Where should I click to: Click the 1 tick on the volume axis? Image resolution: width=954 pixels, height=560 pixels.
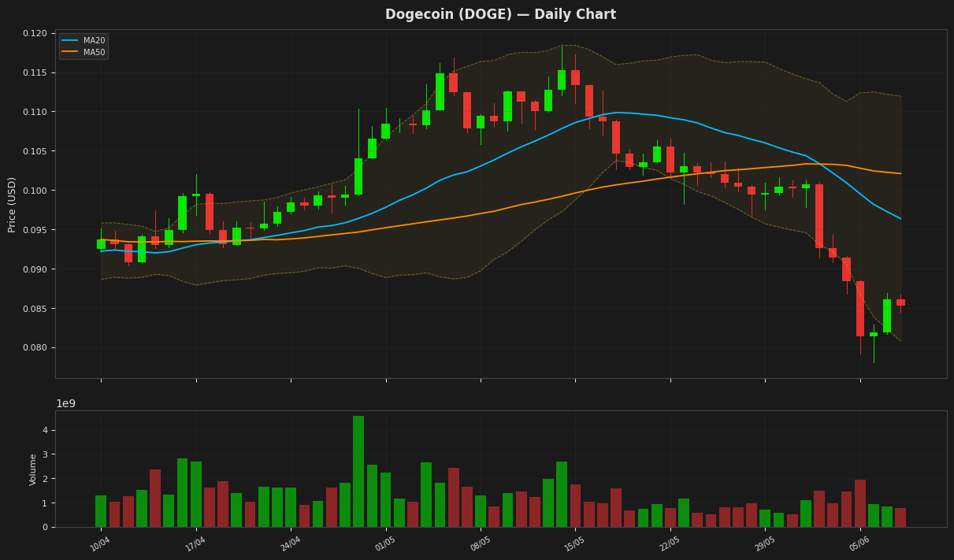[46, 503]
